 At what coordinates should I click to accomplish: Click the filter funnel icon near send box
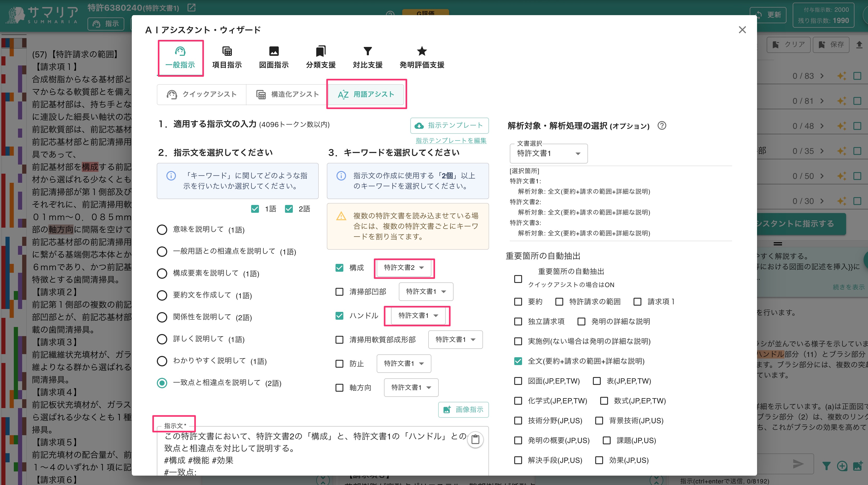pos(826,466)
